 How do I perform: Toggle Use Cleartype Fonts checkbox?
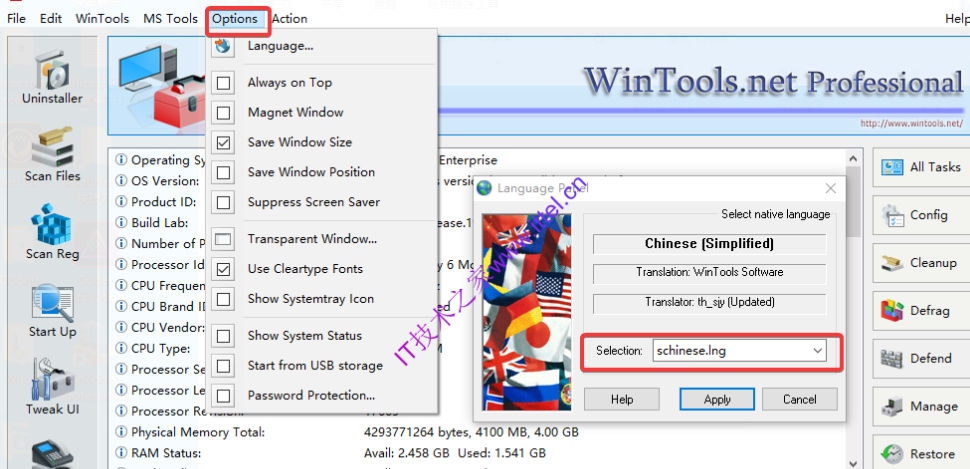click(x=225, y=269)
